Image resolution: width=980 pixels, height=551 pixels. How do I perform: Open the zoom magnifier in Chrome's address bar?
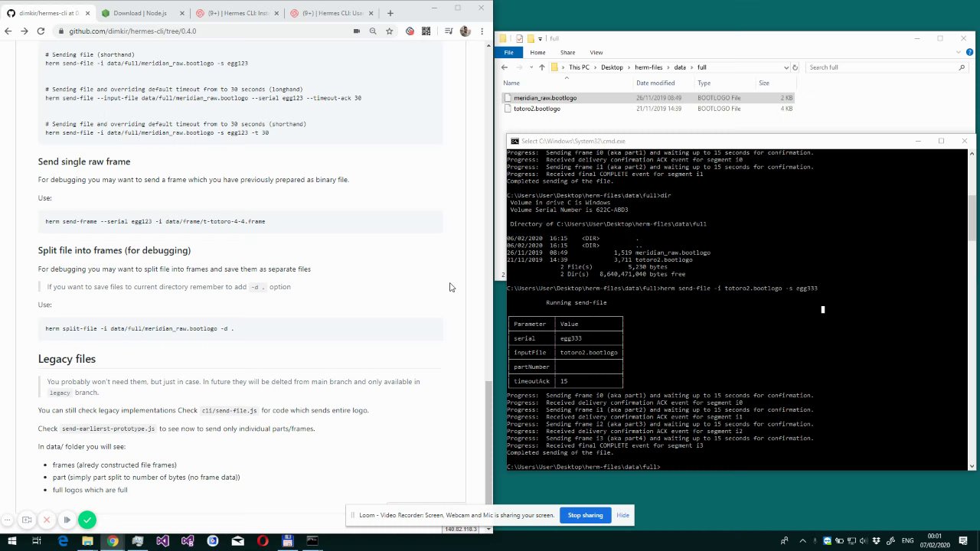click(x=373, y=31)
